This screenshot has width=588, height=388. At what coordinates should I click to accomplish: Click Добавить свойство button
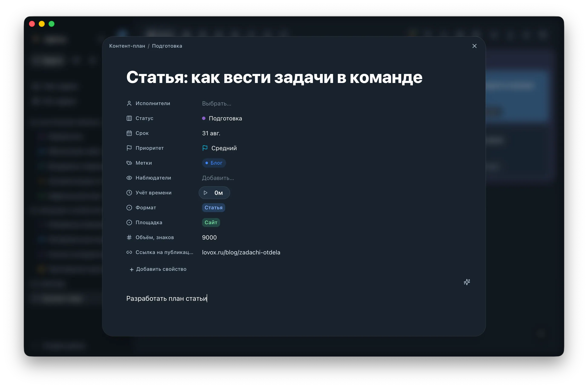pyautogui.click(x=158, y=269)
